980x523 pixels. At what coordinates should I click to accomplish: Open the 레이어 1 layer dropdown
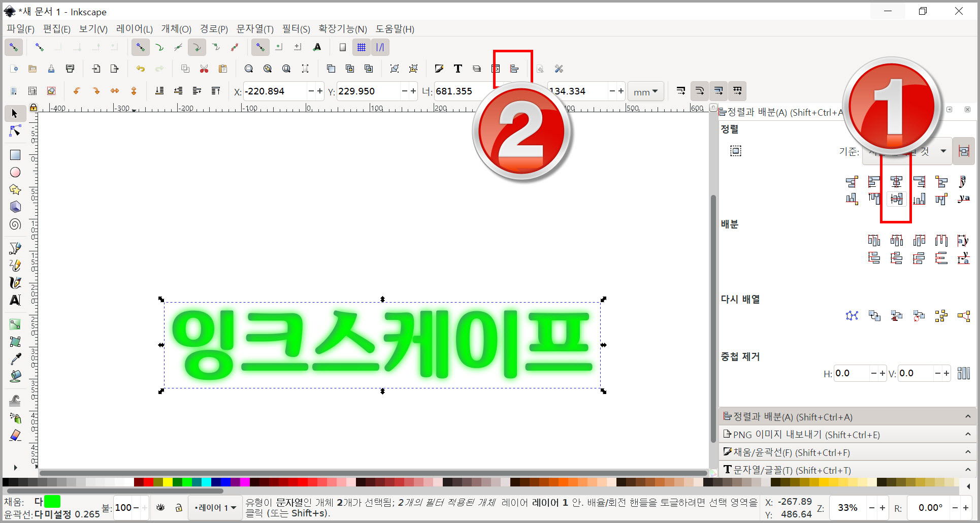click(x=215, y=507)
